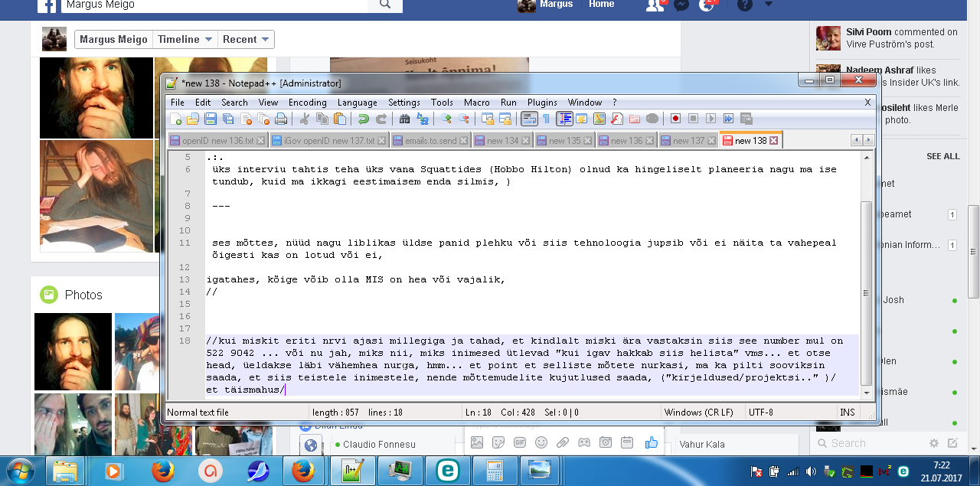This screenshot has height=486, width=980.
Task: Open Replace dialog toolbar icon
Action: coord(422,119)
